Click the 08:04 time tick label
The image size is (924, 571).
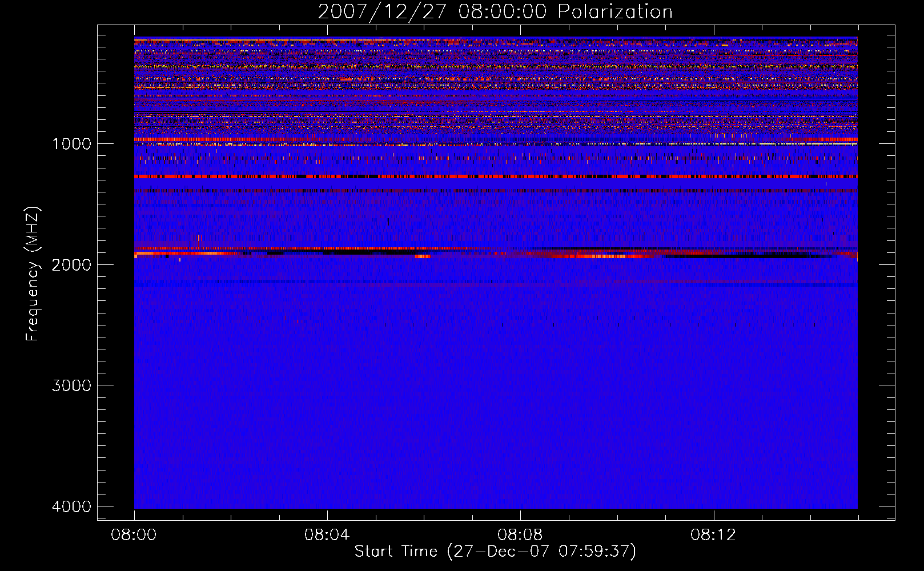[x=327, y=535]
